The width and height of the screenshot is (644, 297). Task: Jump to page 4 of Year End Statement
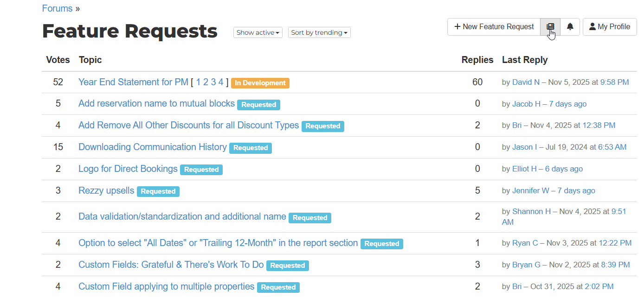pyautogui.click(x=221, y=82)
